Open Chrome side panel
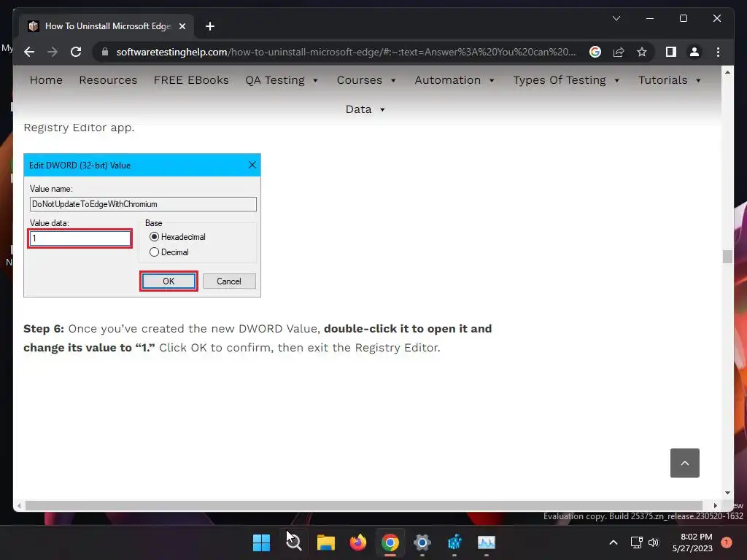Screen dimensions: 747x560 (671, 52)
